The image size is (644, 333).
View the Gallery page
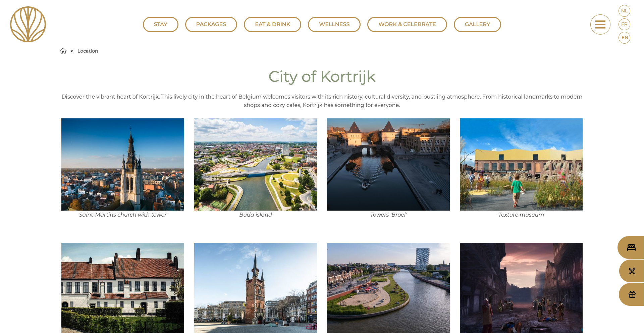point(477,24)
